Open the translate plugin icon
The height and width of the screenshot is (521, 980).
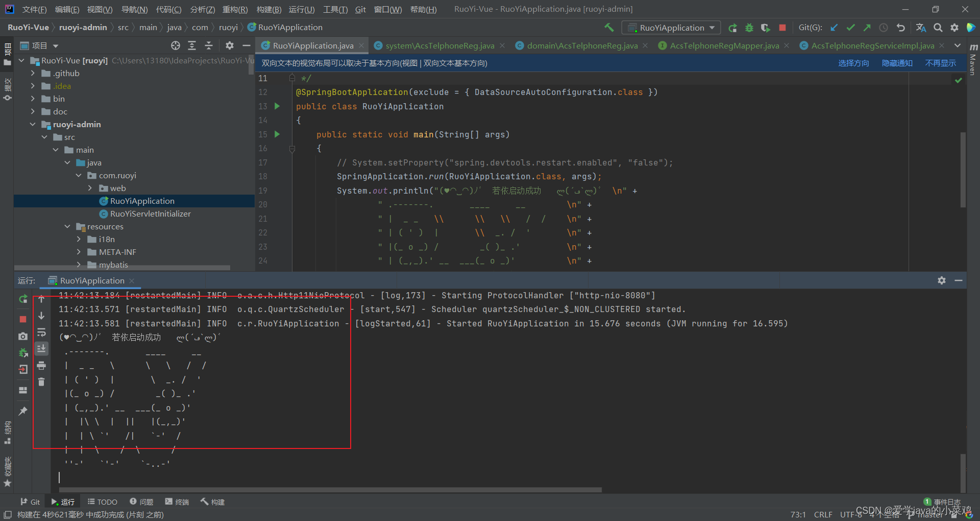(x=921, y=28)
